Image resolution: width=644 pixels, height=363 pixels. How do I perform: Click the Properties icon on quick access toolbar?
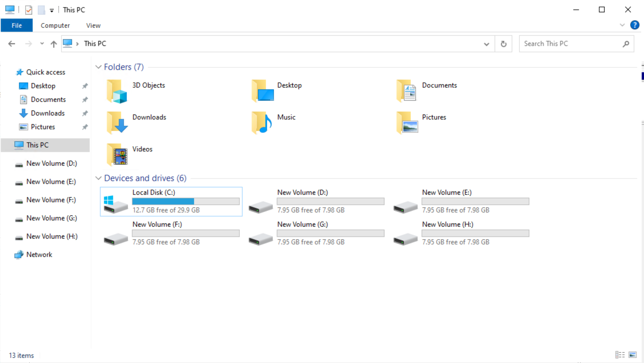(x=29, y=10)
